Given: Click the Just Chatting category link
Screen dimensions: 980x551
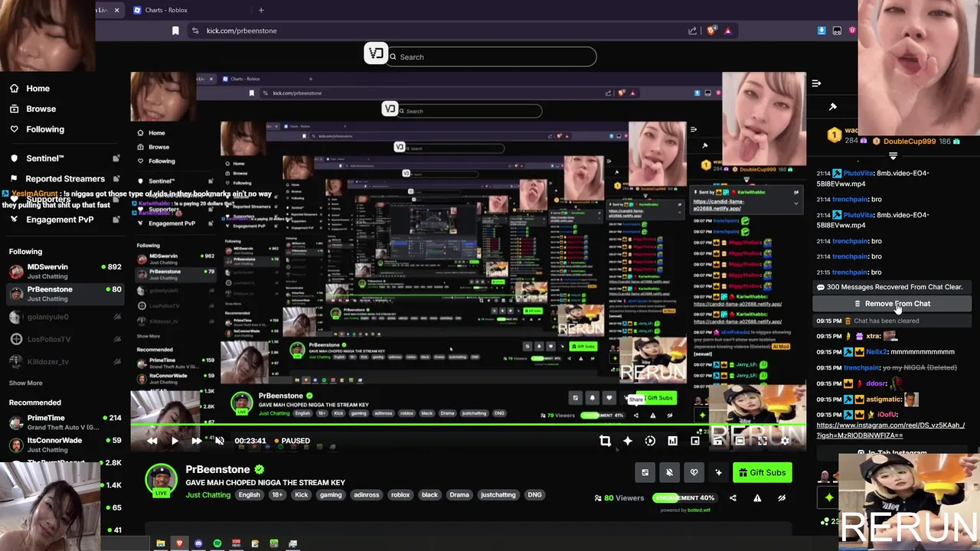Looking at the screenshot, I should 207,495.
